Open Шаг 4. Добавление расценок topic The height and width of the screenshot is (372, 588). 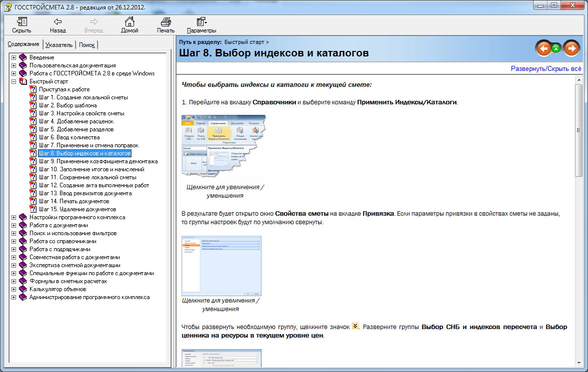pyautogui.click(x=76, y=121)
